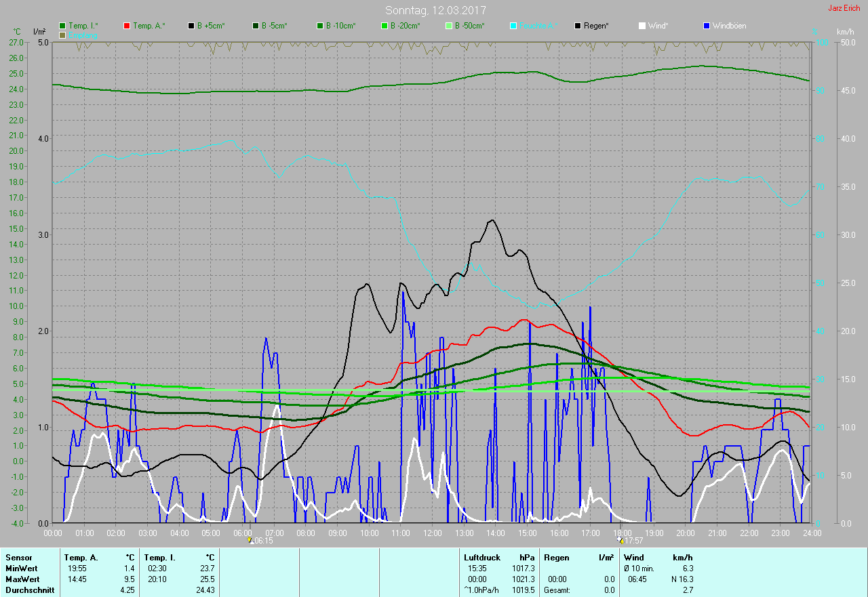Click the black Regen legend swatch
Screen dimensions: 868x597
tap(578, 26)
